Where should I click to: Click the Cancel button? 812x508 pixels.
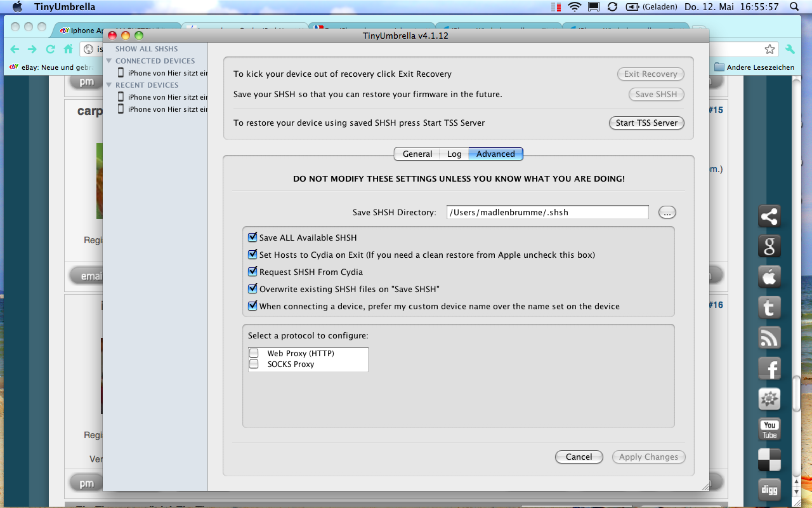[x=579, y=457]
